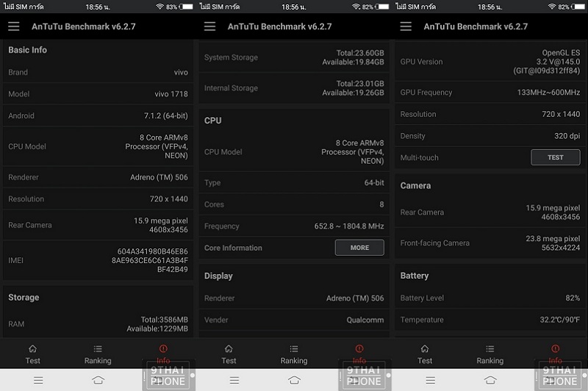This screenshot has width=588, height=391.
Task: Tap the Internal Storage row
Action: tap(294, 88)
